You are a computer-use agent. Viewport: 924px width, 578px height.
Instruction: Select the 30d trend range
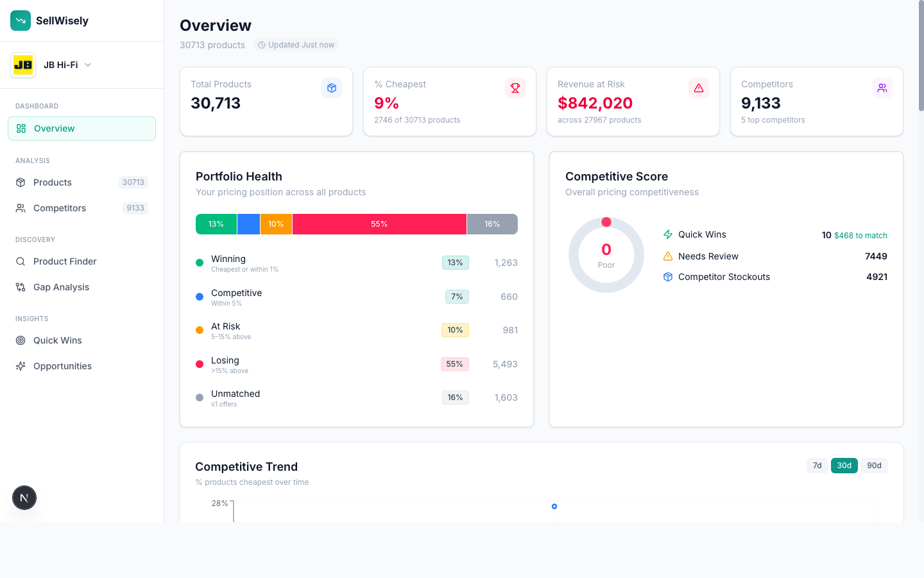[844, 466]
